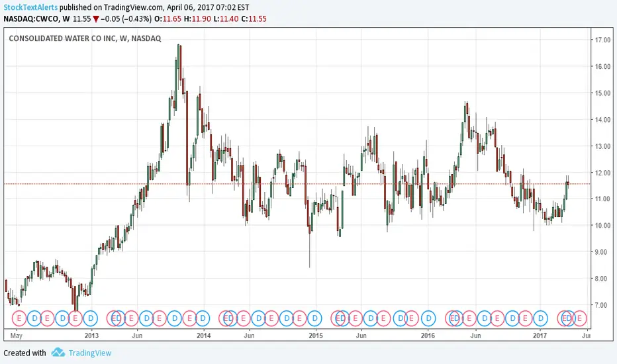
Task: Click the red down-arrow price change icon
Action: [x=95, y=19]
